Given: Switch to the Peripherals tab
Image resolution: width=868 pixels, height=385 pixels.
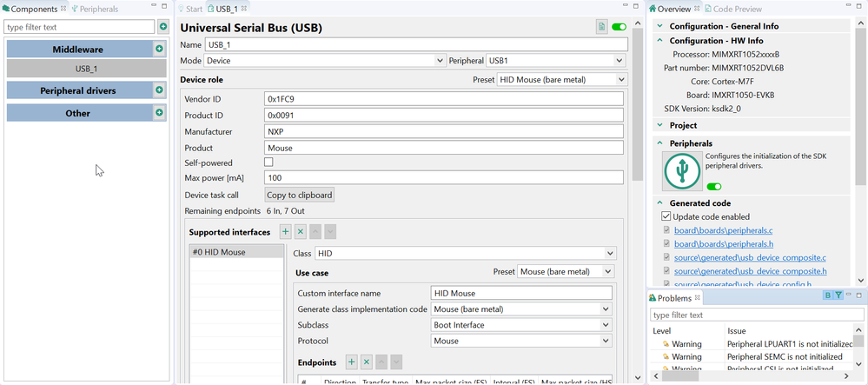Looking at the screenshot, I should point(95,9).
